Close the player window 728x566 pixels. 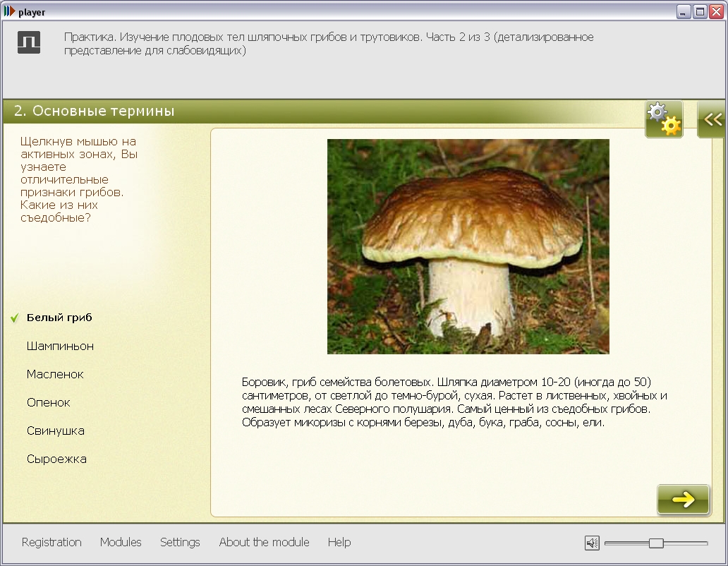click(x=717, y=11)
